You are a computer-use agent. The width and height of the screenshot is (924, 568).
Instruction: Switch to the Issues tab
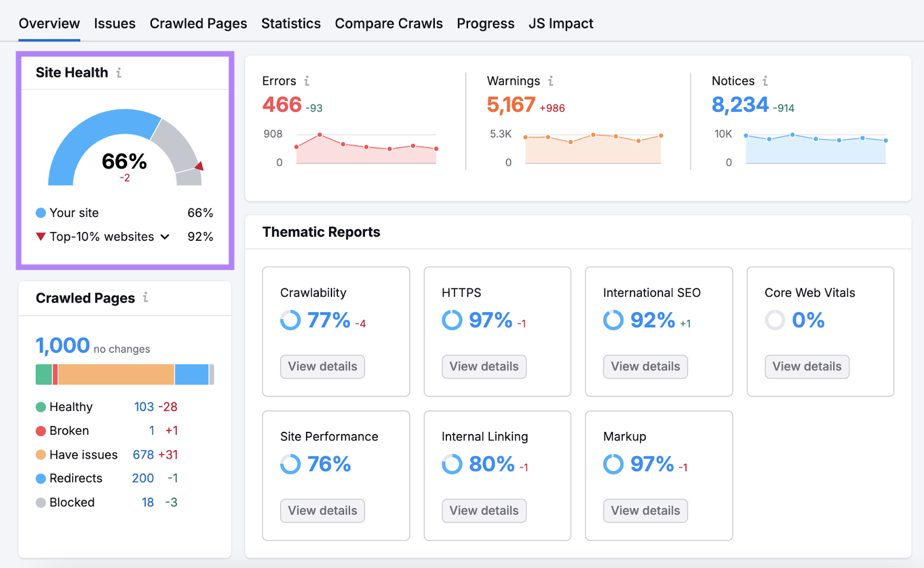114,23
